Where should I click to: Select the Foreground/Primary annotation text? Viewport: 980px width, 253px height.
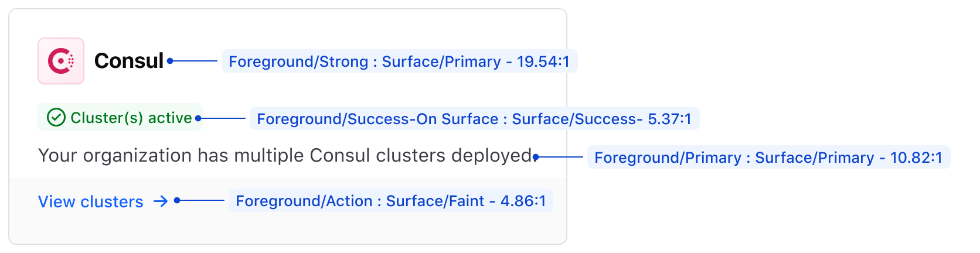(668, 158)
